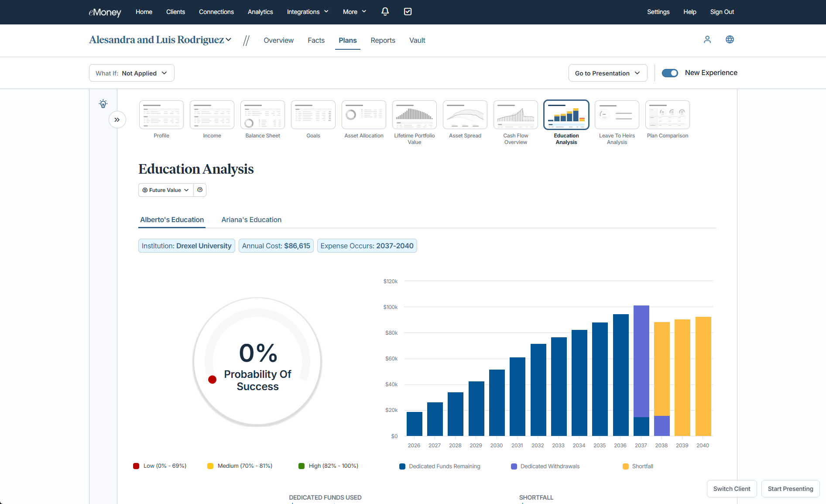This screenshot has width=826, height=504.
Task: Click the tasks checkmark icon
Action: click(x=408, y=12)
